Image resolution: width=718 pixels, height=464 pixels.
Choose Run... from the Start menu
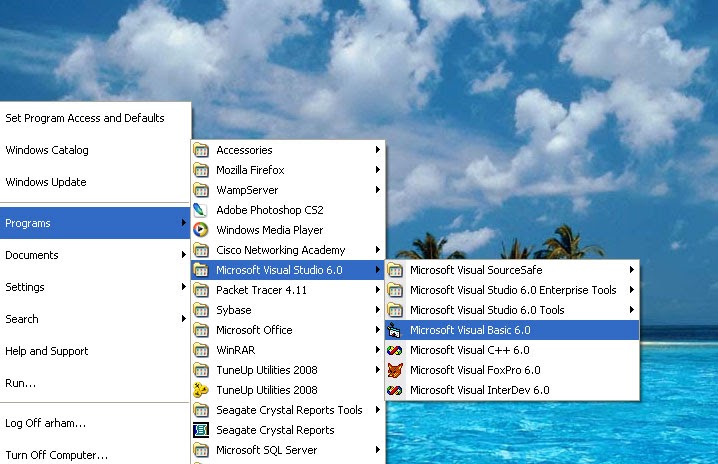click(x=95, y=383)
